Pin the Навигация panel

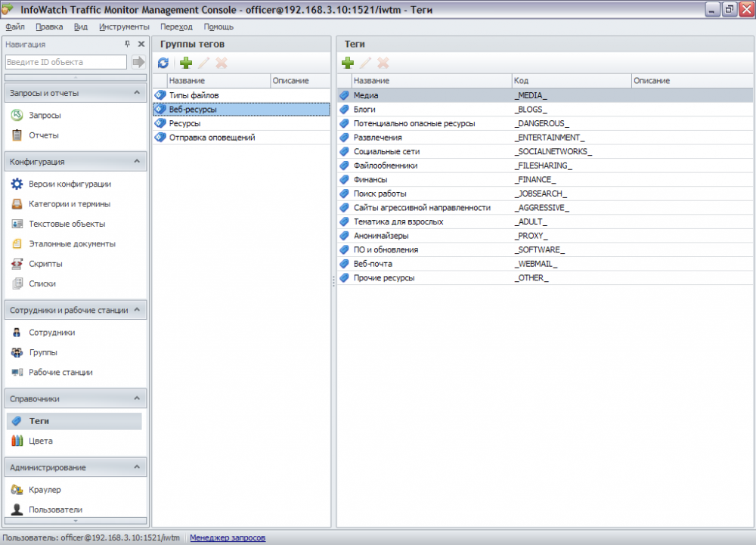point(127,44)
